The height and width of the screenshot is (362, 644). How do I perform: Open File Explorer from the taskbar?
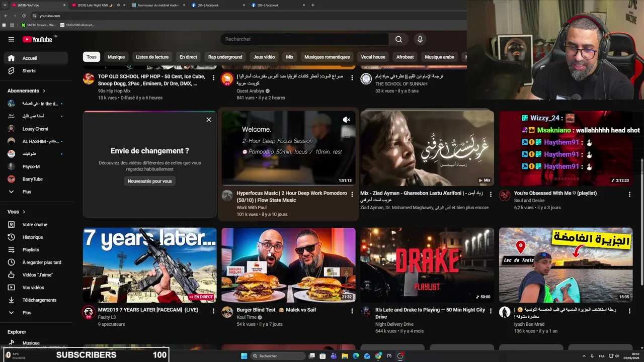tap(345, 356)
